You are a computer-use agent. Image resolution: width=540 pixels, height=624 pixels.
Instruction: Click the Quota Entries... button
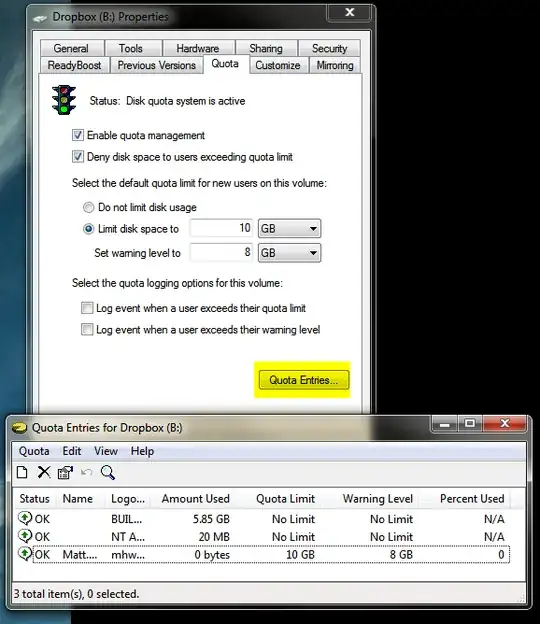pyautogui.click(x=304, y=380)
